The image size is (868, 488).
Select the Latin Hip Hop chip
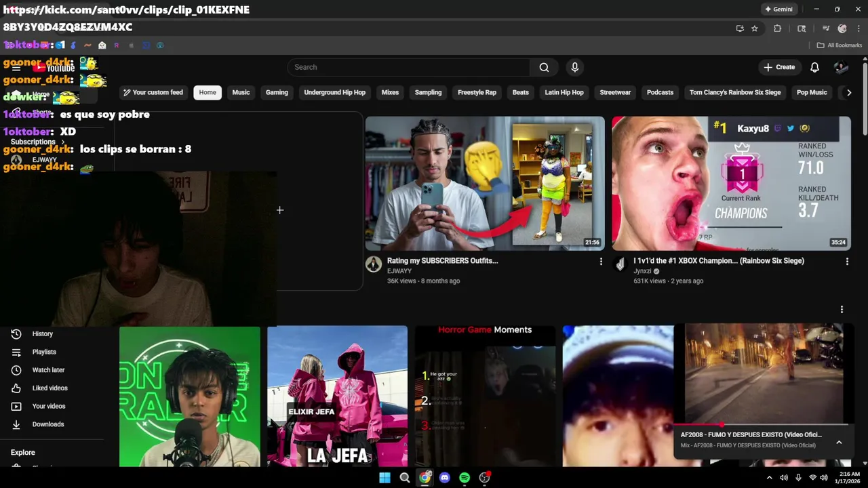click(x=564, y=92)
